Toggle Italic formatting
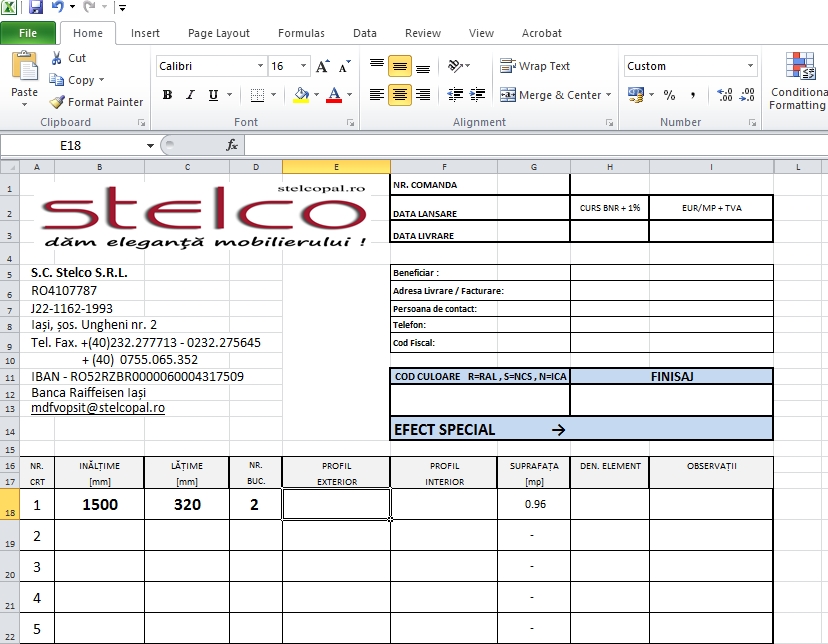 point(190,95)
